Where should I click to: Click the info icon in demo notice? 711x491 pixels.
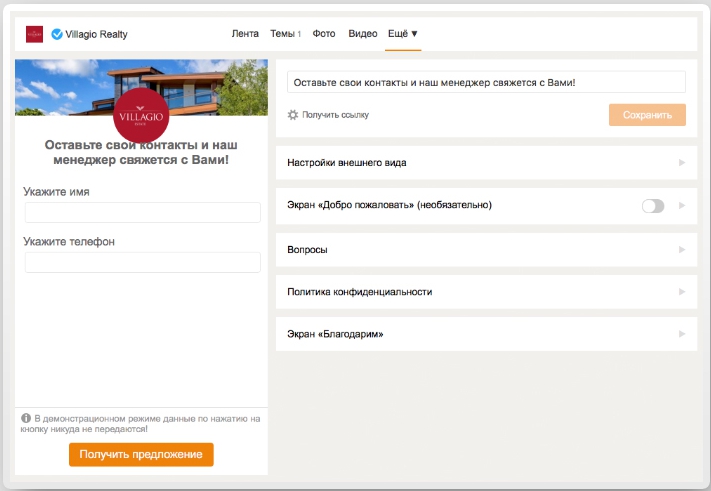point(26,418)
